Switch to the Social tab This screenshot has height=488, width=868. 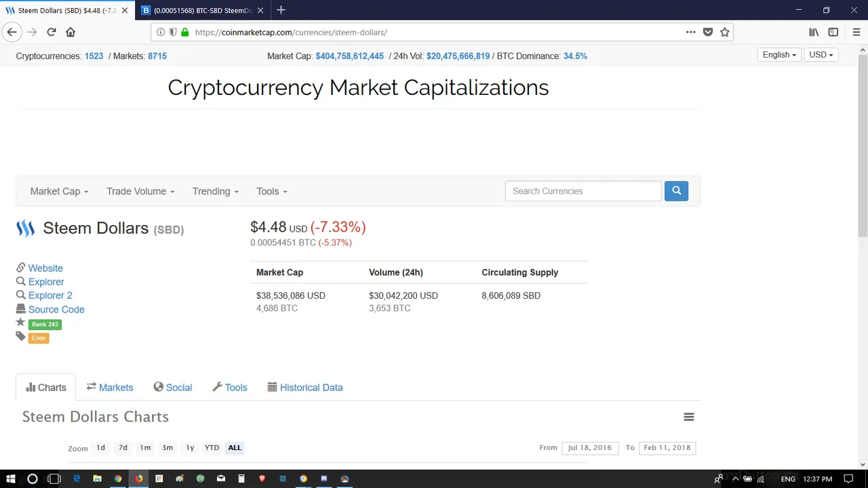point(173,388)
